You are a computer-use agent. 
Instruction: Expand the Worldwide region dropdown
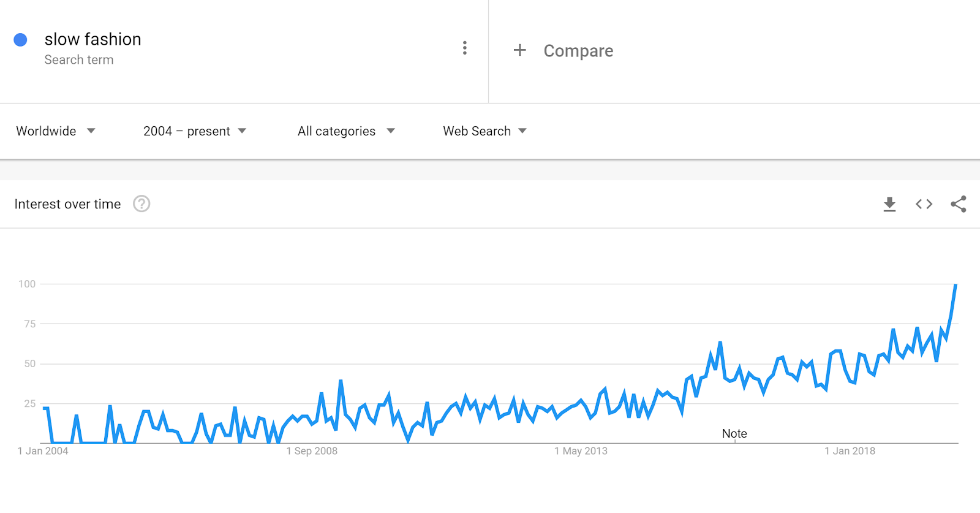pyautogui.click(x=56, y=131)
